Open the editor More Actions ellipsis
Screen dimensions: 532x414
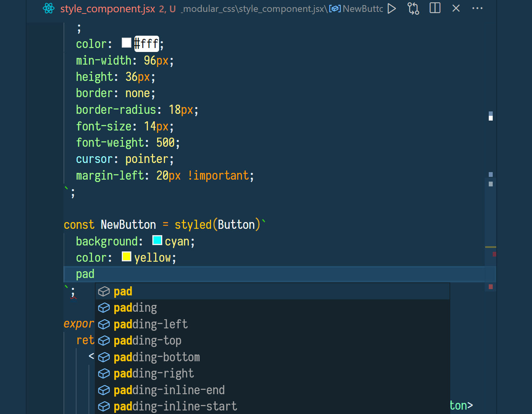point(477,8)
